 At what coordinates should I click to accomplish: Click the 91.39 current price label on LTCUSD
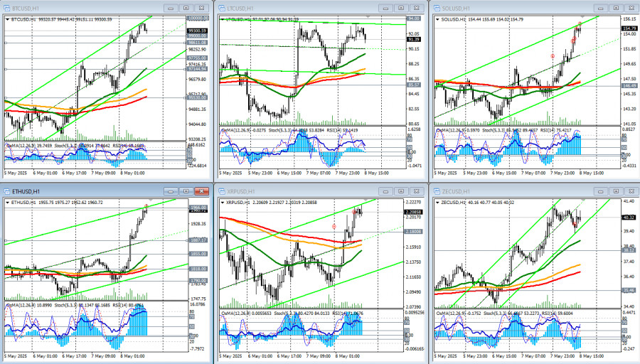[x=413, y=40]
